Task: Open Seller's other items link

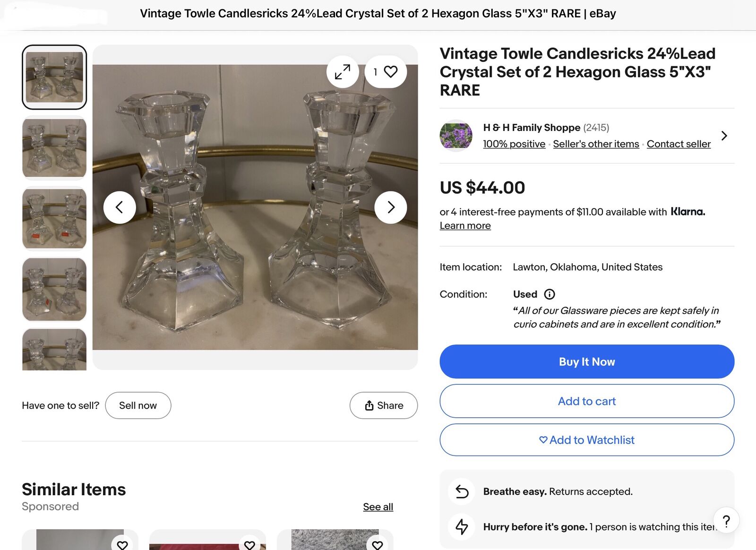Action: point(596,144)
